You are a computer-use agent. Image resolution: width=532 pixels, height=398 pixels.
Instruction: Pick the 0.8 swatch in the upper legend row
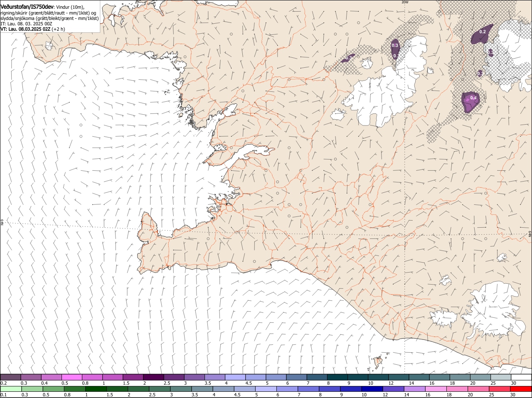pos(92,377)
